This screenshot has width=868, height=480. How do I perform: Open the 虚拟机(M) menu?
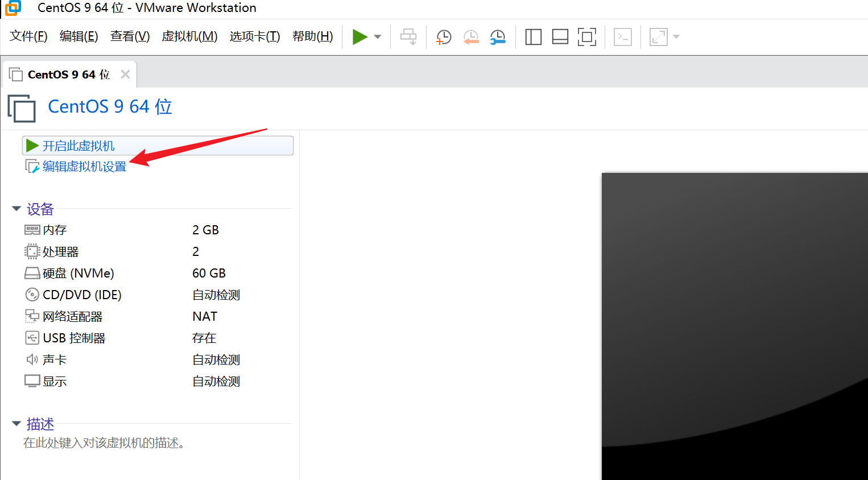point(189,36)
